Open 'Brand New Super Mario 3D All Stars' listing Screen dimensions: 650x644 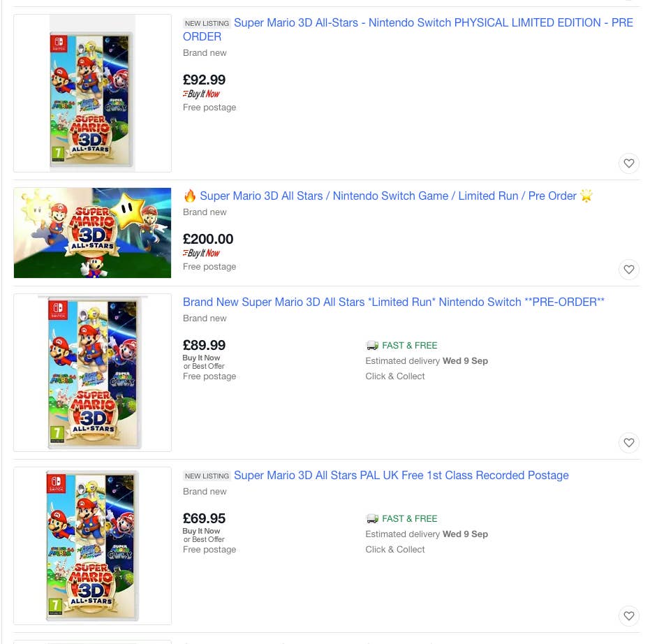pos(393,302)
